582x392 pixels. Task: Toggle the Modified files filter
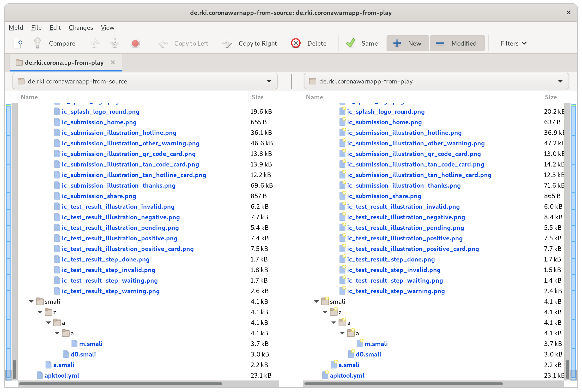point(457,43)
